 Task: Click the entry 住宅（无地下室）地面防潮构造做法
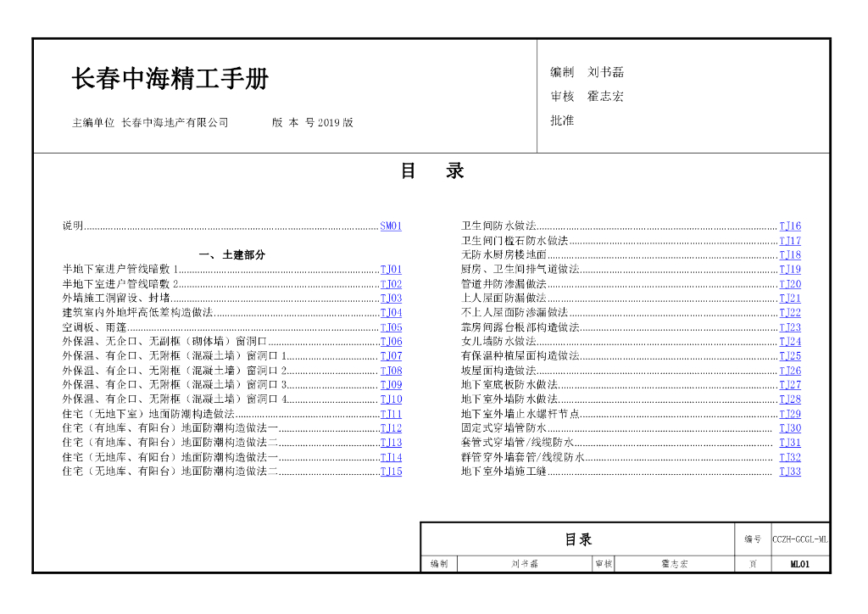point(148,414)
